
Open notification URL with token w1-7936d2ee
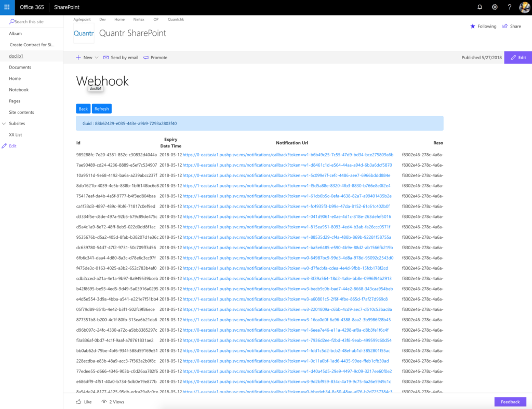[x=287, y=340]
